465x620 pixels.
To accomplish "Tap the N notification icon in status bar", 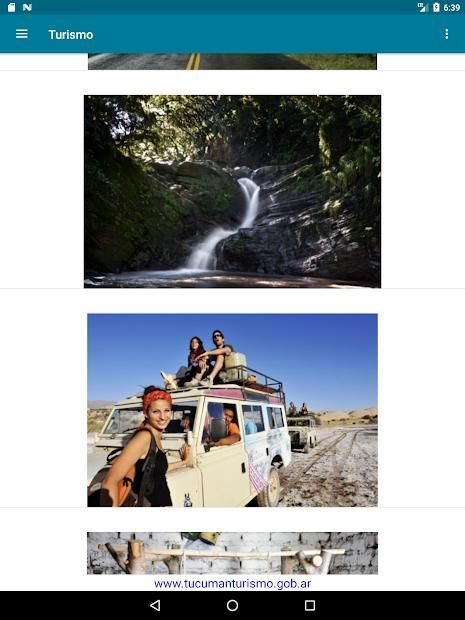I will pyautogui.click(x=27, y=7).
